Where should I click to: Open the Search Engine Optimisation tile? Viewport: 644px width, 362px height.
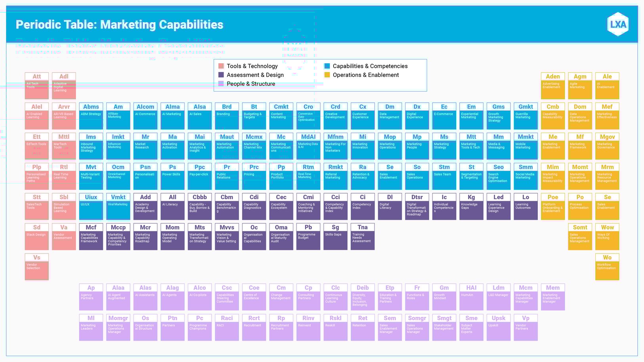(x=498, y=176)
